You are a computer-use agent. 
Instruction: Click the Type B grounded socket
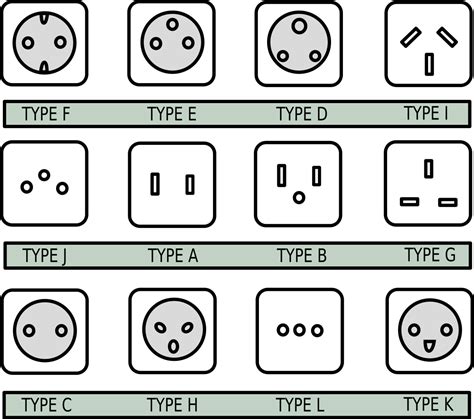click(298, 184)
